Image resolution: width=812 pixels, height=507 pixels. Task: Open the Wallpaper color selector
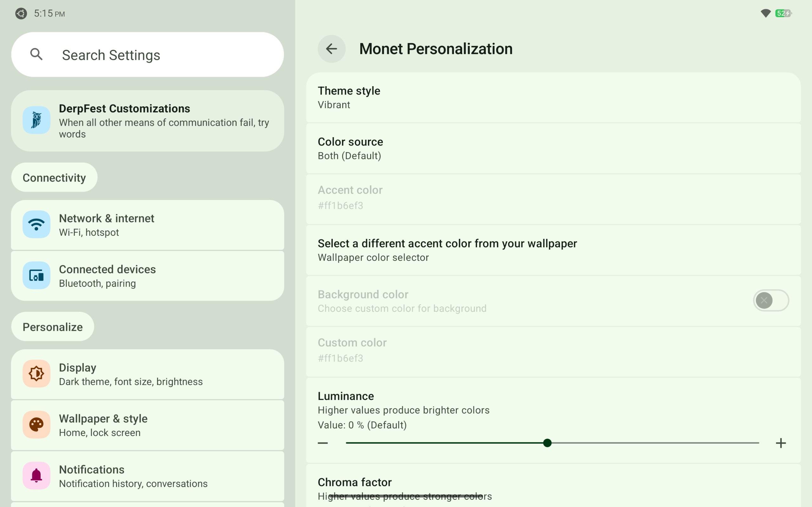click(553, 250)
